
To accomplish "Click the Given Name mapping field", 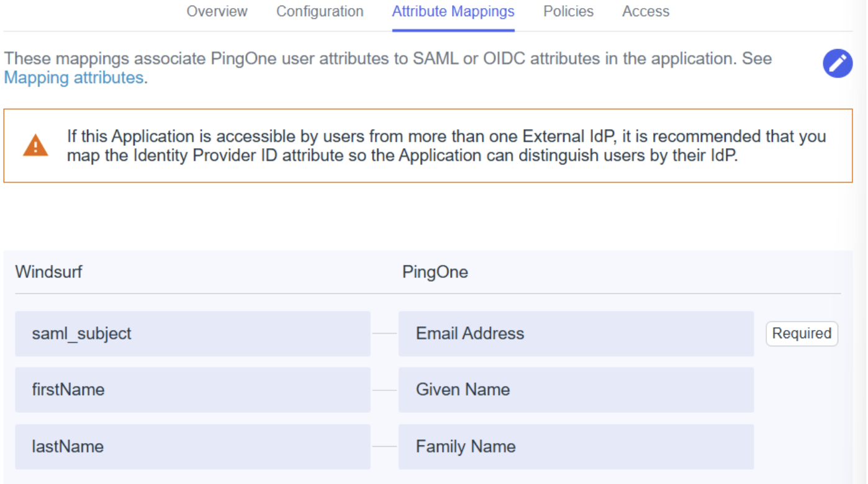I will coord(576,390).
